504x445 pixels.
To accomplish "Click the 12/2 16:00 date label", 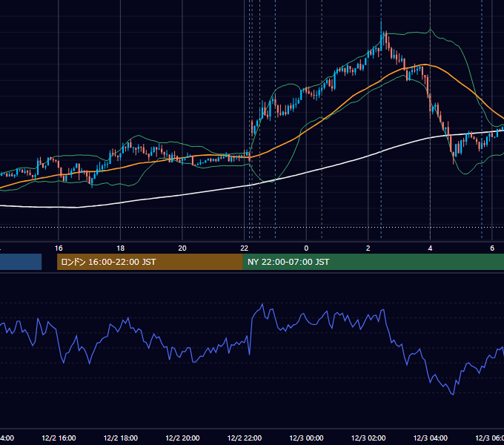I will point(59,438).
